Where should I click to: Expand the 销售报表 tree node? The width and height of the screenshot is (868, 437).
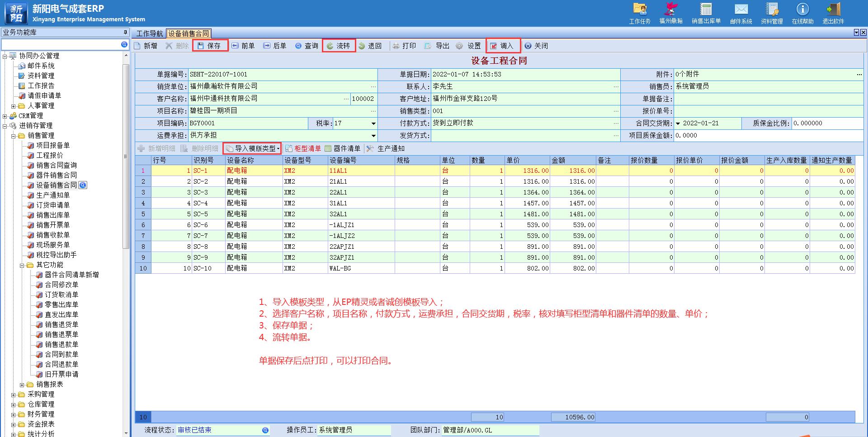click(x=22, y=385)
